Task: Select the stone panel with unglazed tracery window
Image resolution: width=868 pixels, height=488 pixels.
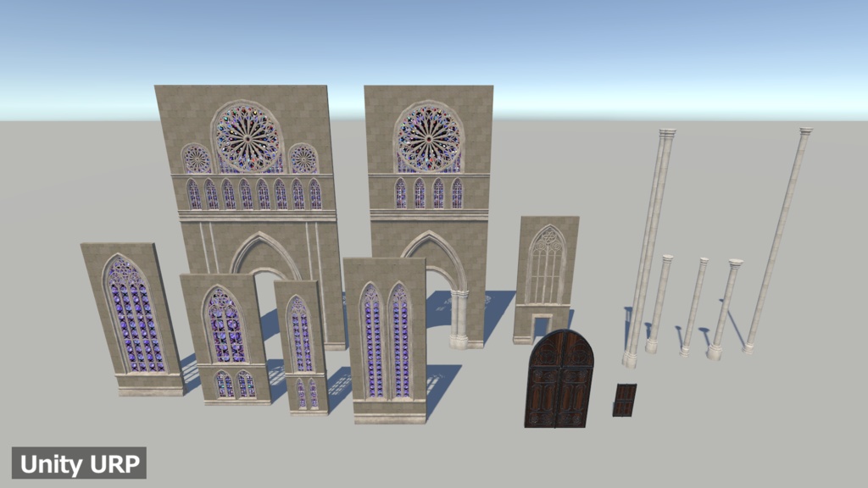Action: [546, 280]
